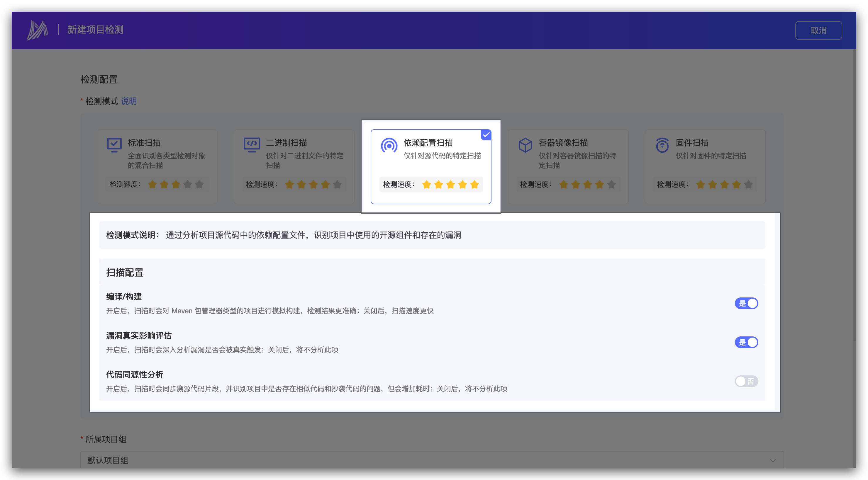
Task: Click the project group dropdown chevron arrow
Action: click(773, 460)
